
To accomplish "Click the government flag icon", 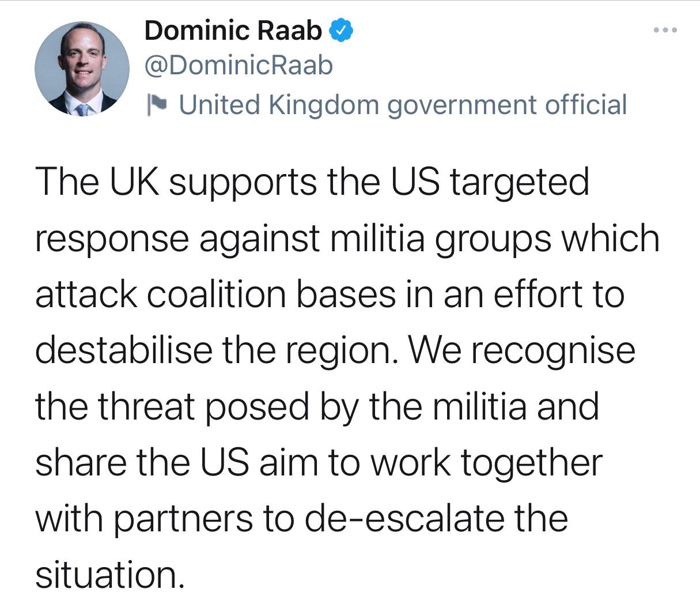I will (157, 104).
